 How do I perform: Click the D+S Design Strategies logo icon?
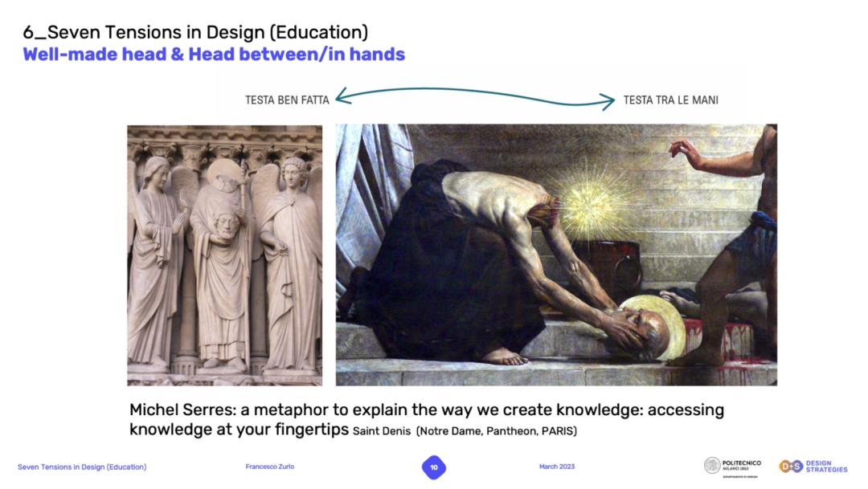pos(790,467)
